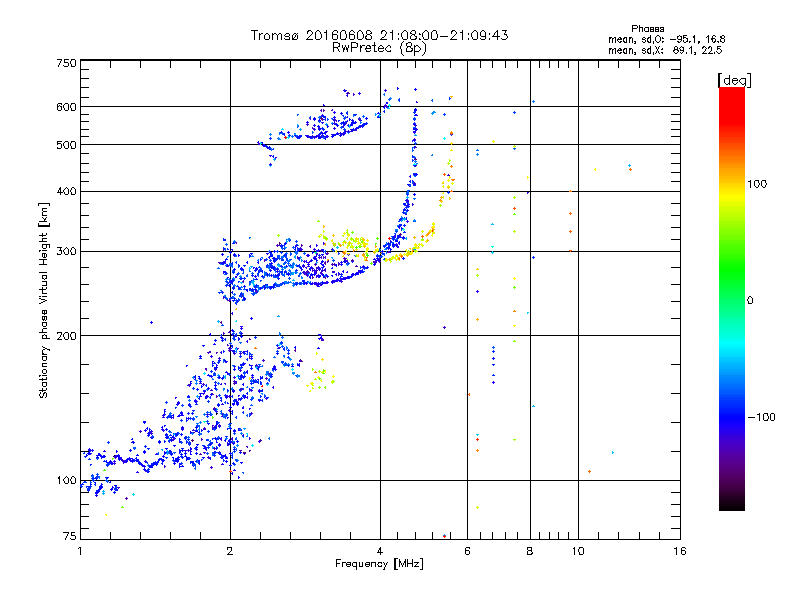
Task: Click the subtitle 'RwPretec (8p)'
Action: tap(379, 48)
